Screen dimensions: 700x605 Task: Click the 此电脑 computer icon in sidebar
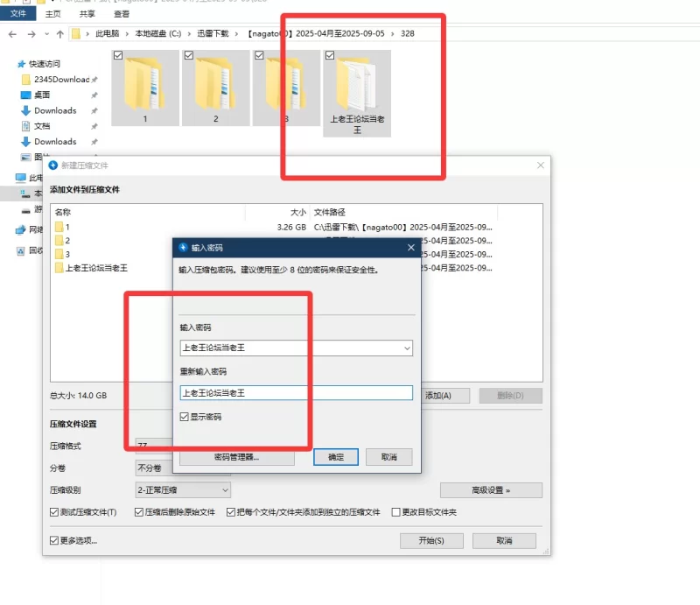pyautogui.click(x=20, y=178)
